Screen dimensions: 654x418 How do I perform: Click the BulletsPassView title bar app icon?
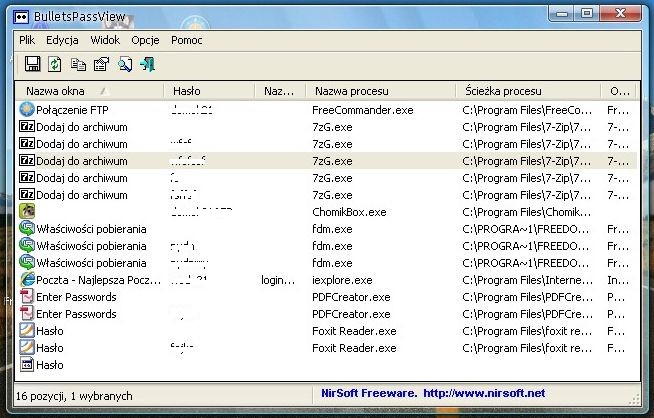click(x=21, y=17)
